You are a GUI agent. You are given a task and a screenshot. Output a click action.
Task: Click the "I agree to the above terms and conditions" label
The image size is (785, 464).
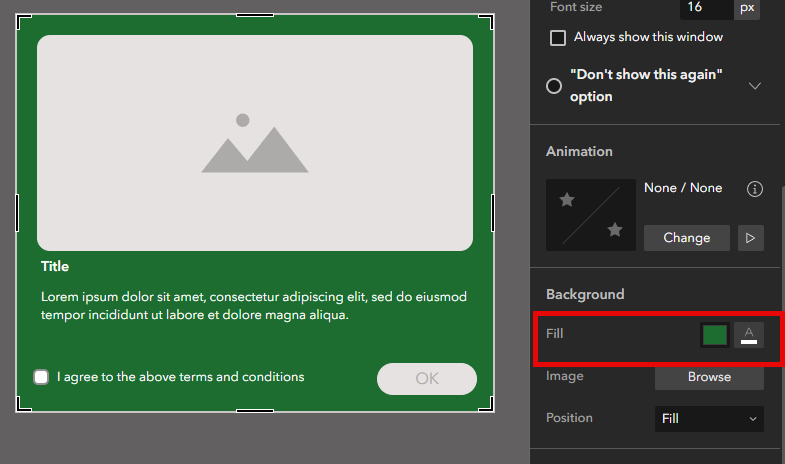181,377
